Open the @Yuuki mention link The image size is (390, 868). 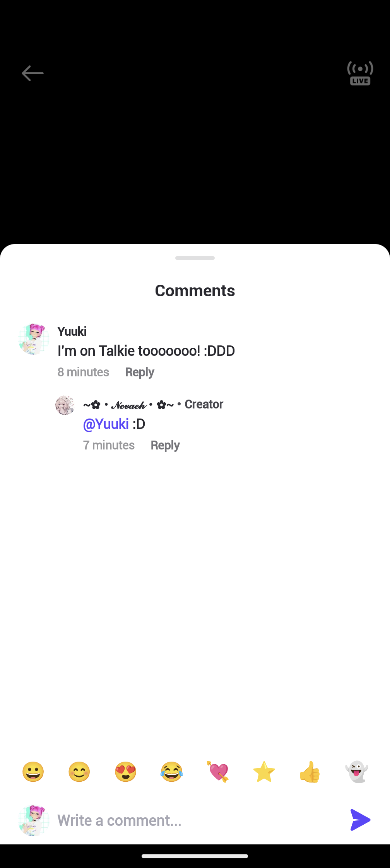[x=106, y=424]
